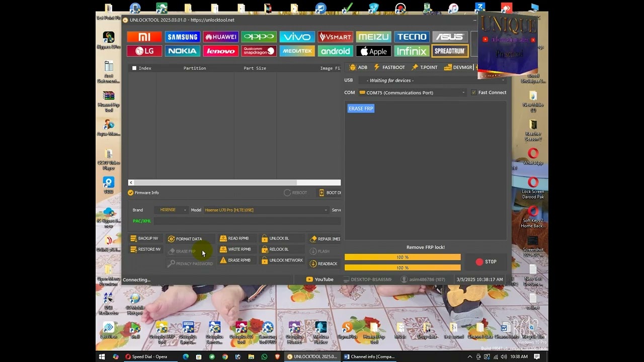Click the DESKTOP computer name in status bar
The image size is (644, 362).
pyautogui.click(x=367, y=280)
